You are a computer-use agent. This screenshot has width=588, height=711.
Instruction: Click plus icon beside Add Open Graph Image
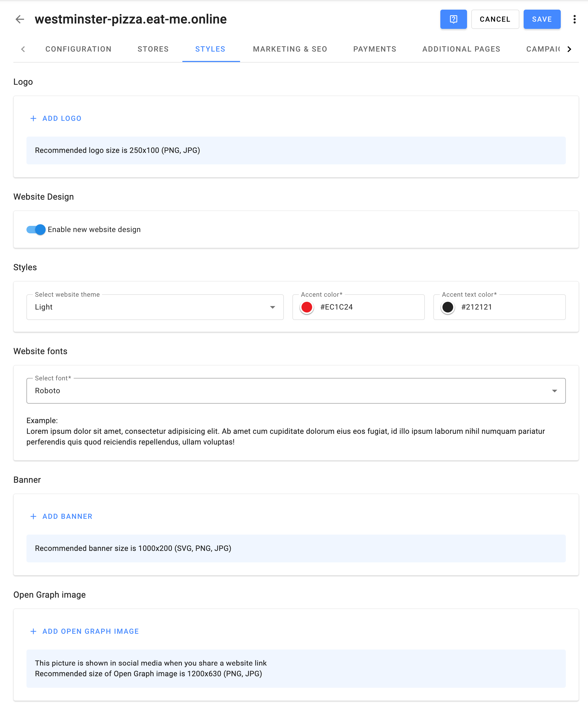33,631
